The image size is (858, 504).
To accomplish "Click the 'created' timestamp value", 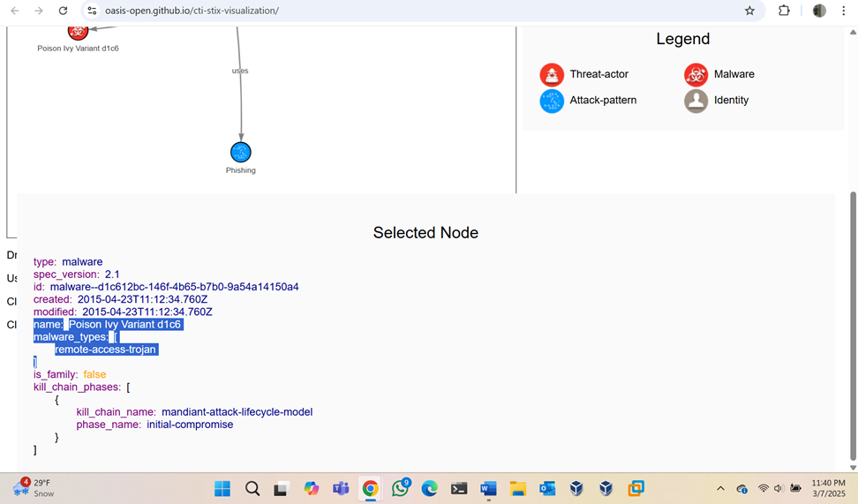I will coord(142,299).
